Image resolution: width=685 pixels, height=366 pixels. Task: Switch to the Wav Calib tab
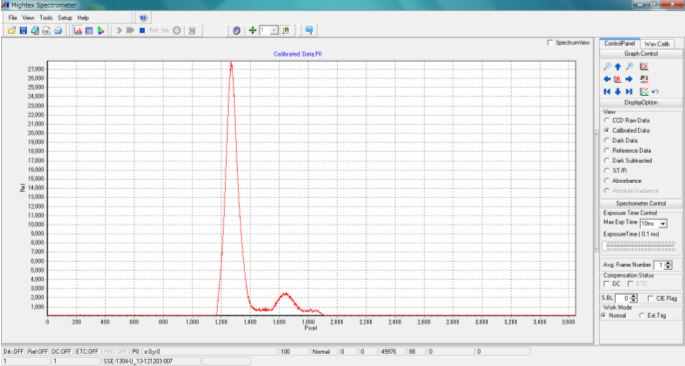click(657, 44)
